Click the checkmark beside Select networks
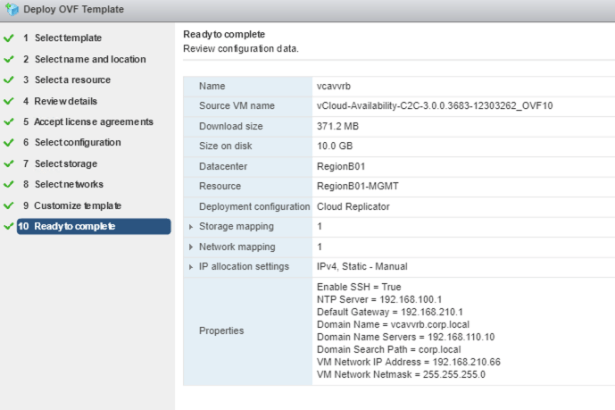Image resolution: width=615 pixels, height=410 pixels. (x=10, y=185)
